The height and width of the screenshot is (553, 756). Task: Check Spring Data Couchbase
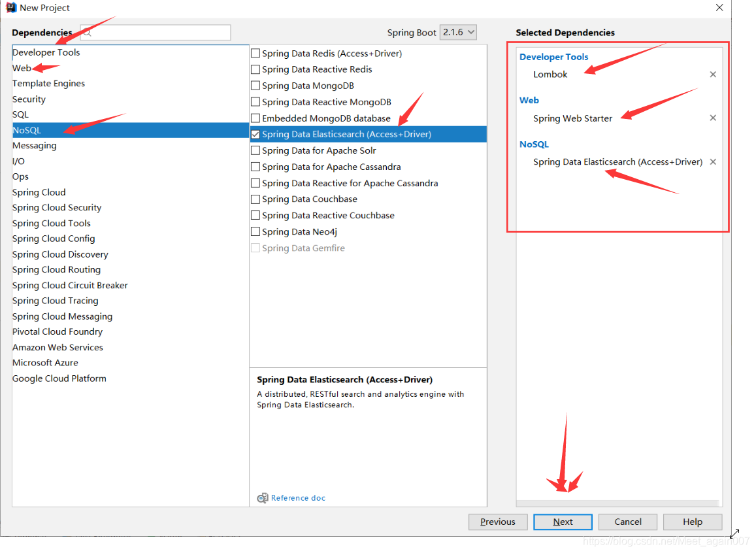(255, 199)
